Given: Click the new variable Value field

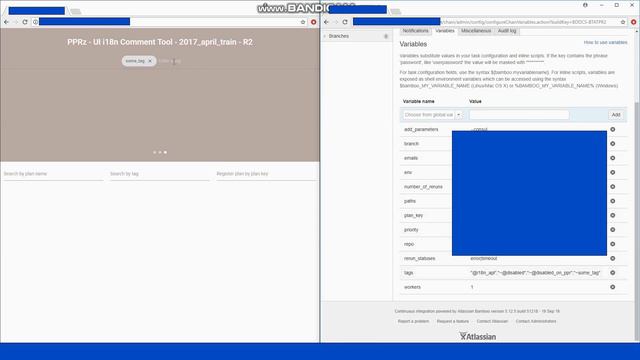Looking at the screenshot, I should coord(519,115).
